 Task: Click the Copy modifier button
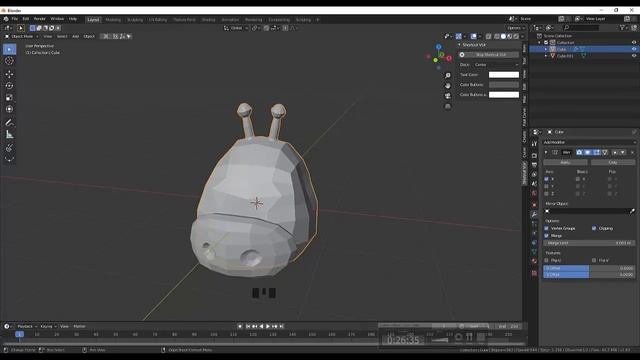tap(613, 162)
